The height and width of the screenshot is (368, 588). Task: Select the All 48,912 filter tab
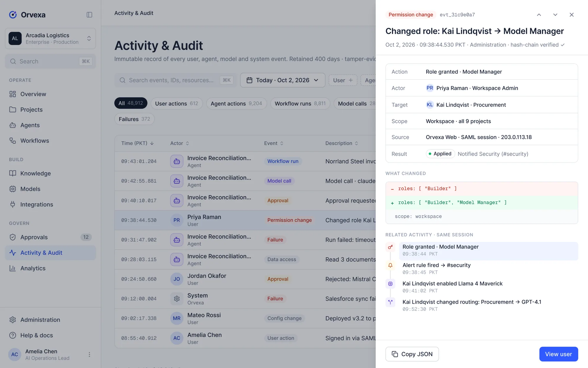point(131,103)
